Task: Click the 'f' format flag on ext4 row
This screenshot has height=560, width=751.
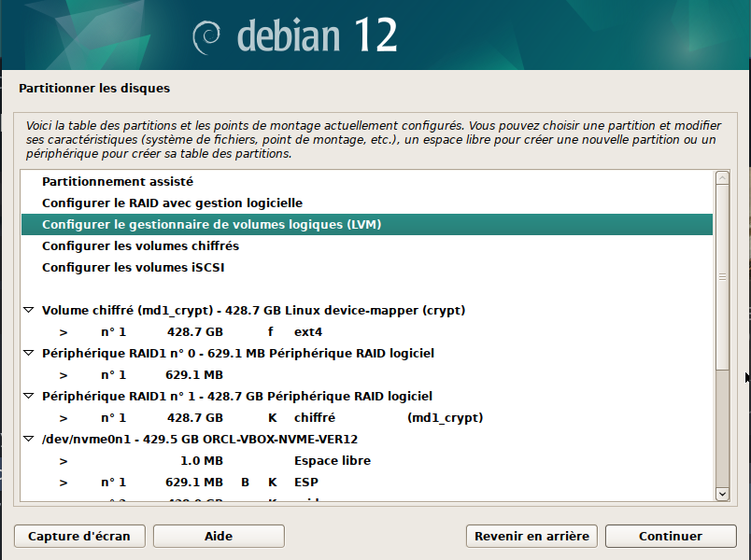Action: [271, 331]
